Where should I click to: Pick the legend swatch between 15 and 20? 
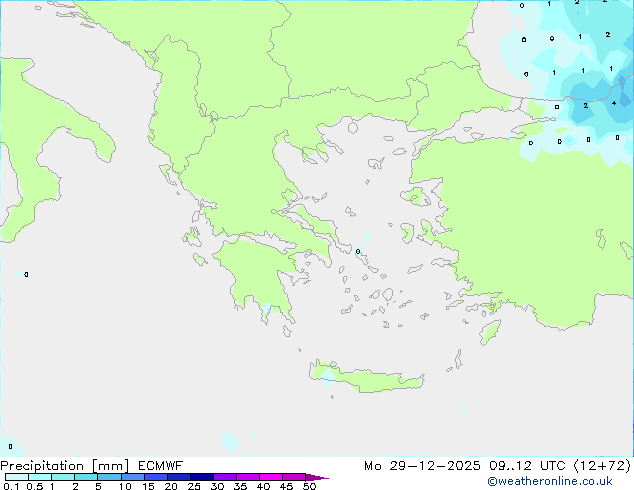tap(156, 477)
